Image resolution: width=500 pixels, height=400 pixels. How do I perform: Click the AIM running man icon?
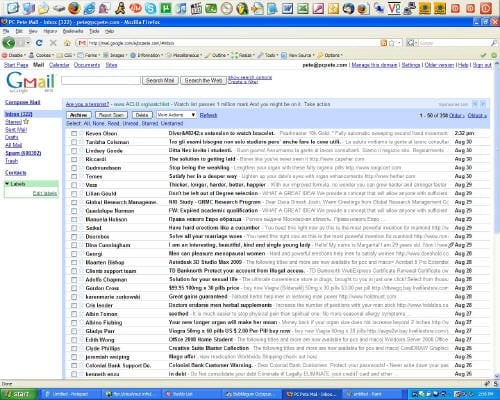(x=120, y=8)
